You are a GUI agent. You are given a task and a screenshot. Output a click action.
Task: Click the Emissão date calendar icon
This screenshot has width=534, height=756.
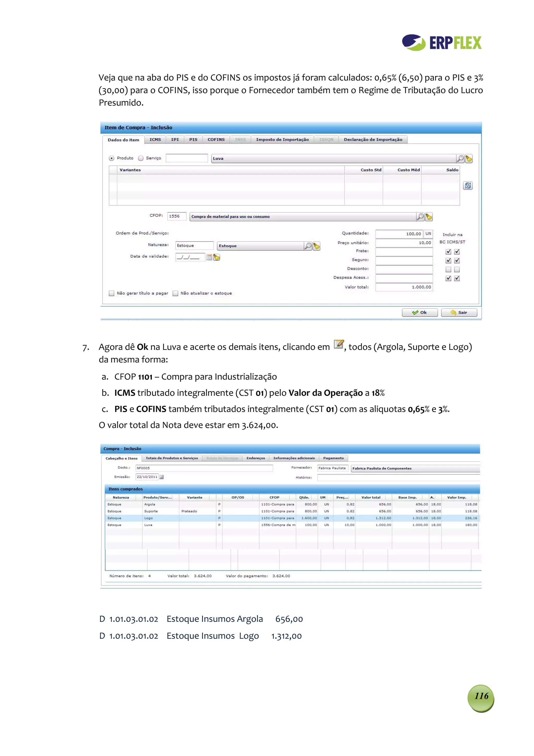tap(162, 477)
